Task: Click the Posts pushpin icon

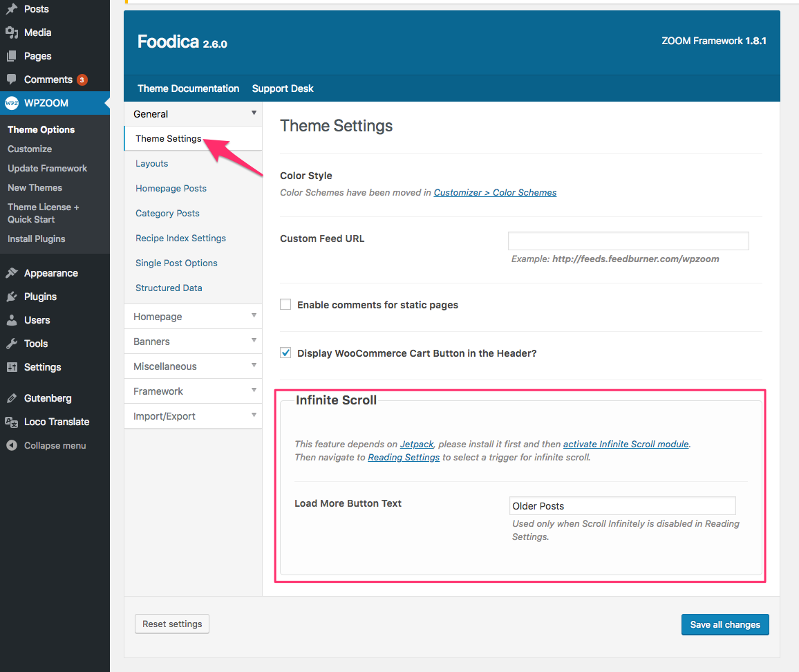Action: pos(12,9)
